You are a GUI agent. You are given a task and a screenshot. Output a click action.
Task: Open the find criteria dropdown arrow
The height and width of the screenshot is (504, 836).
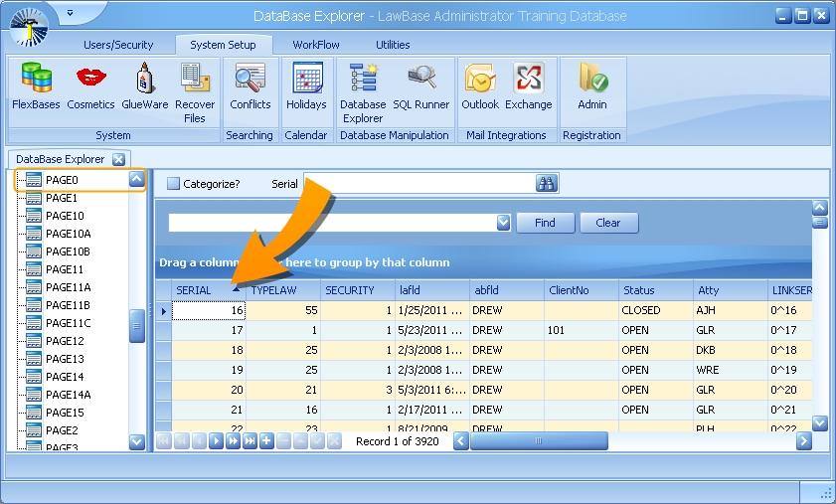pos(503,223)
